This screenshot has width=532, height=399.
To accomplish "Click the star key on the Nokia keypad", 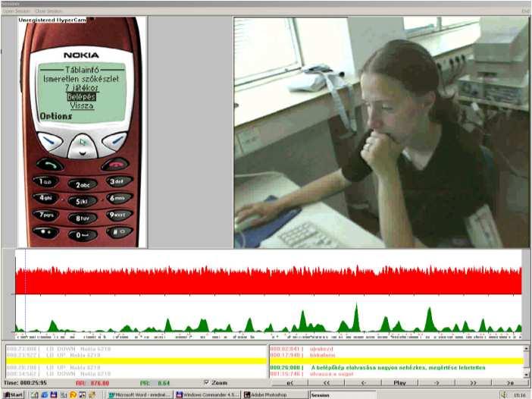I will pyautogui.click(x=45, y=232).
